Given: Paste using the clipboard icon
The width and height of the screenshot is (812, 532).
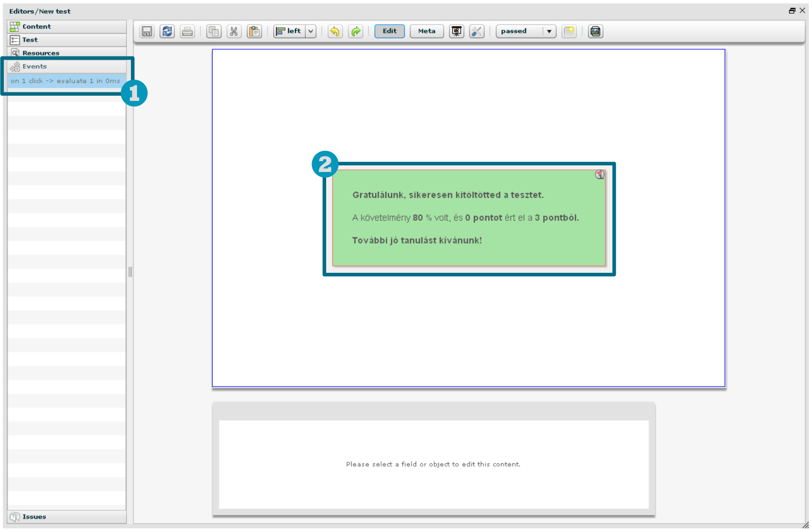Looking at the screenshot, I should tap(255, 31).
